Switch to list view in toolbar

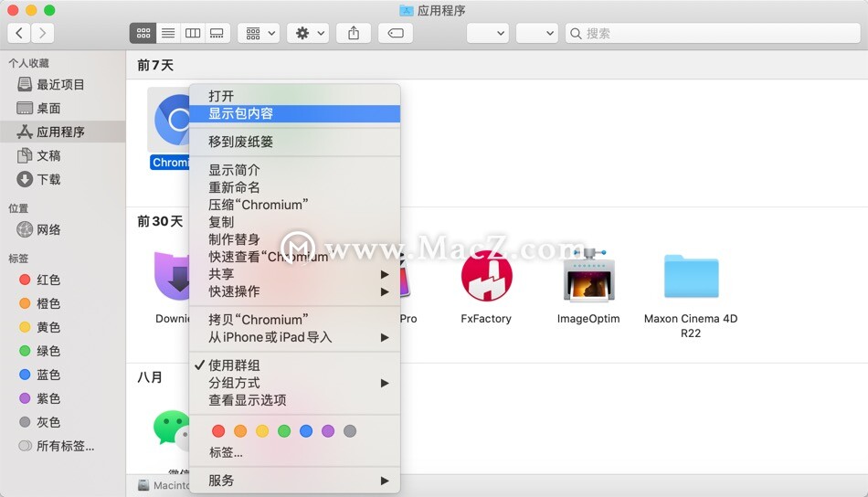click(x=168, y=33)
